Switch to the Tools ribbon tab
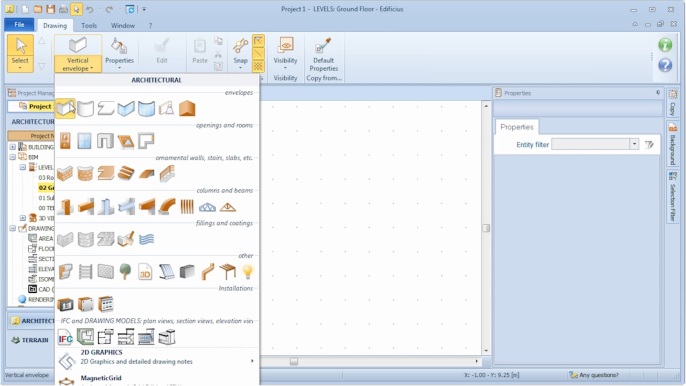Image resolution: width=686 pixels, height=386 pixels. [x=89, y=25]
